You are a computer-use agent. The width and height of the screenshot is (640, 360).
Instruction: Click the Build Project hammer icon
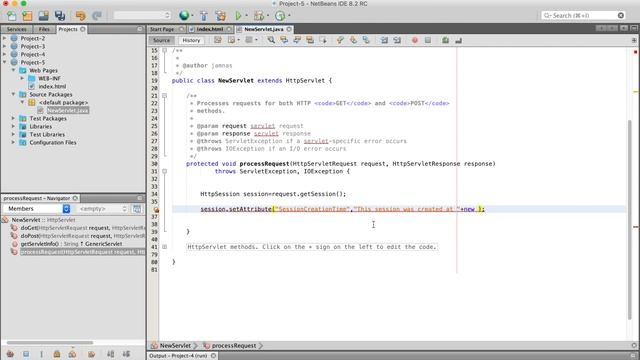pyautogui.click(x=204, y=16)
